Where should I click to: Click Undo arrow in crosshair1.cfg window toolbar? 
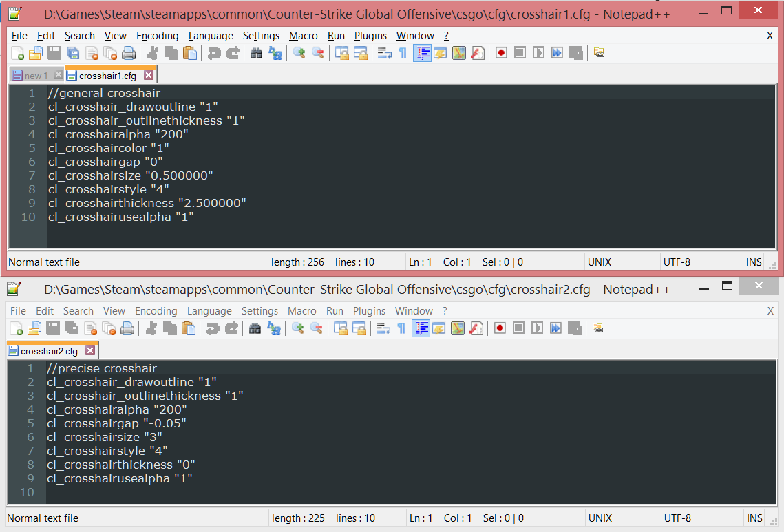tap(214, 53)
